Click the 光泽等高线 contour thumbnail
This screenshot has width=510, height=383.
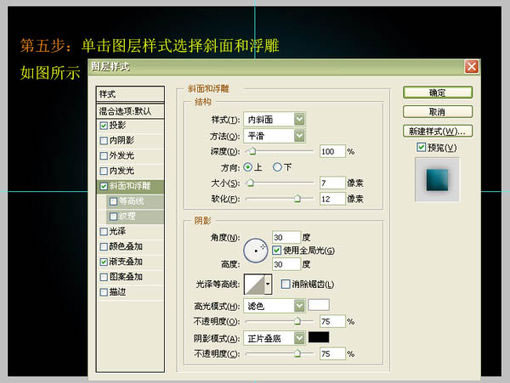tap(254, 284)
